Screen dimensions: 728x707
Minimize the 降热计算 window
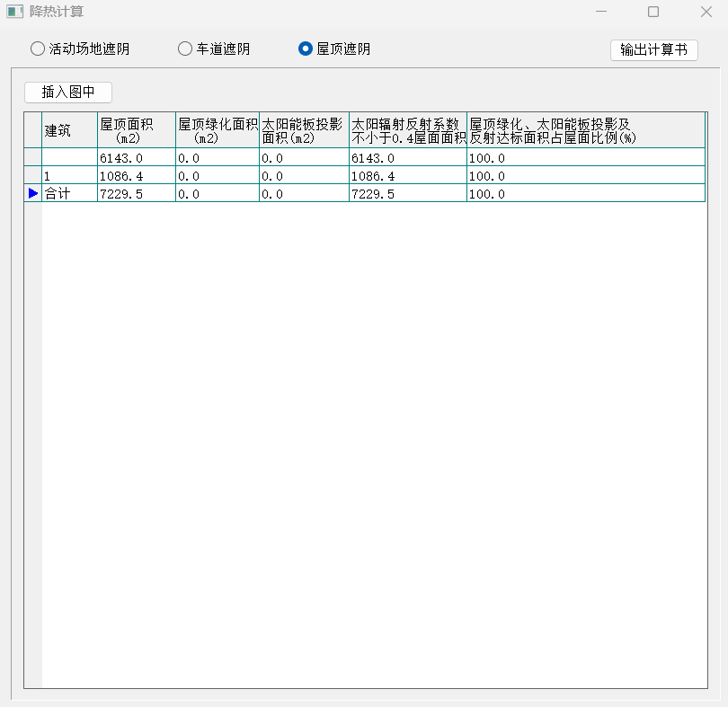coord(602,12)
